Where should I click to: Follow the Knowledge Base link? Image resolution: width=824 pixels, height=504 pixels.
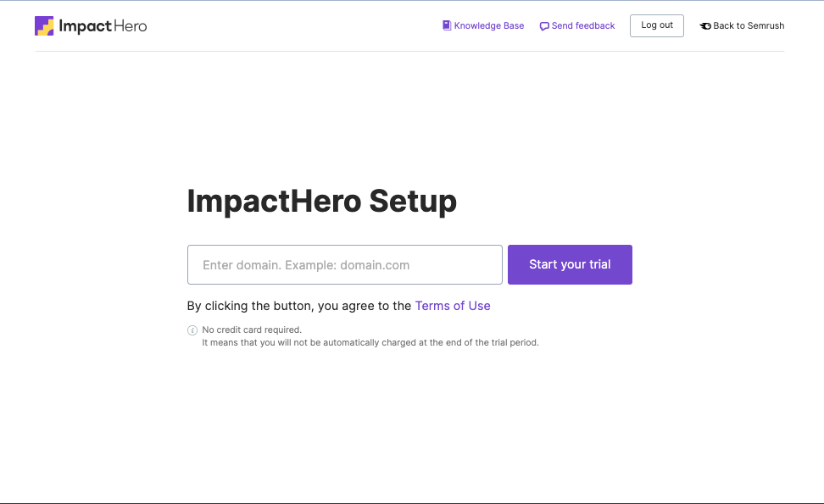click(488, 25)
